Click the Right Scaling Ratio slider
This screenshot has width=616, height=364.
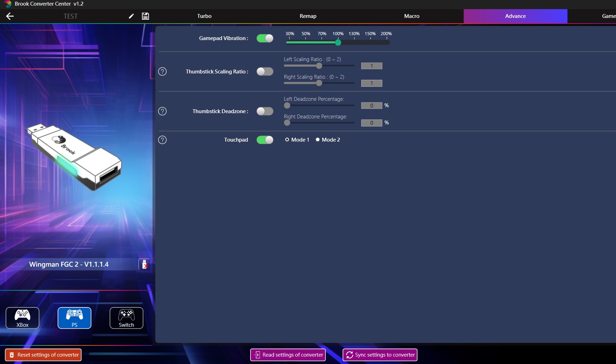[x=319, y=83]
